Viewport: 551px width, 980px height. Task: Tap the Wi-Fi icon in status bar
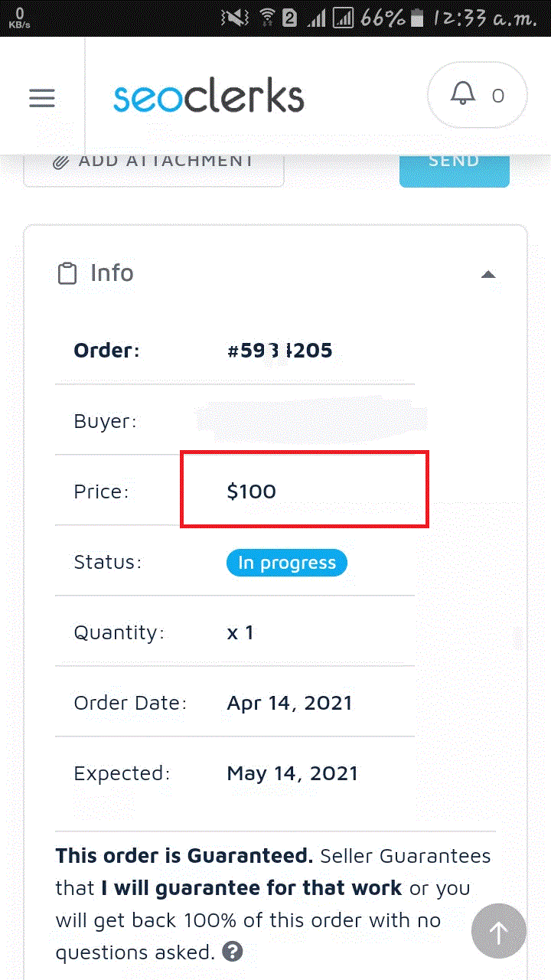[266, 18]
